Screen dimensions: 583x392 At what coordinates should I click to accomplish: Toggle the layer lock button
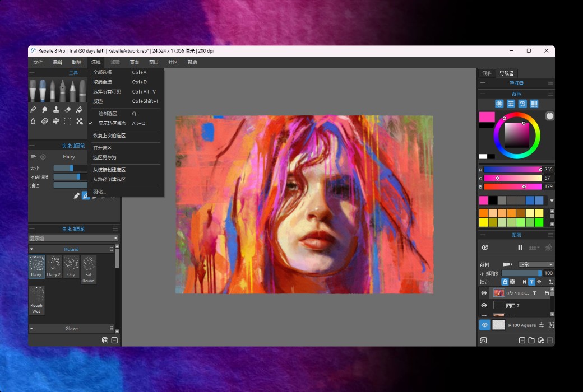click(x=505, y=282)
